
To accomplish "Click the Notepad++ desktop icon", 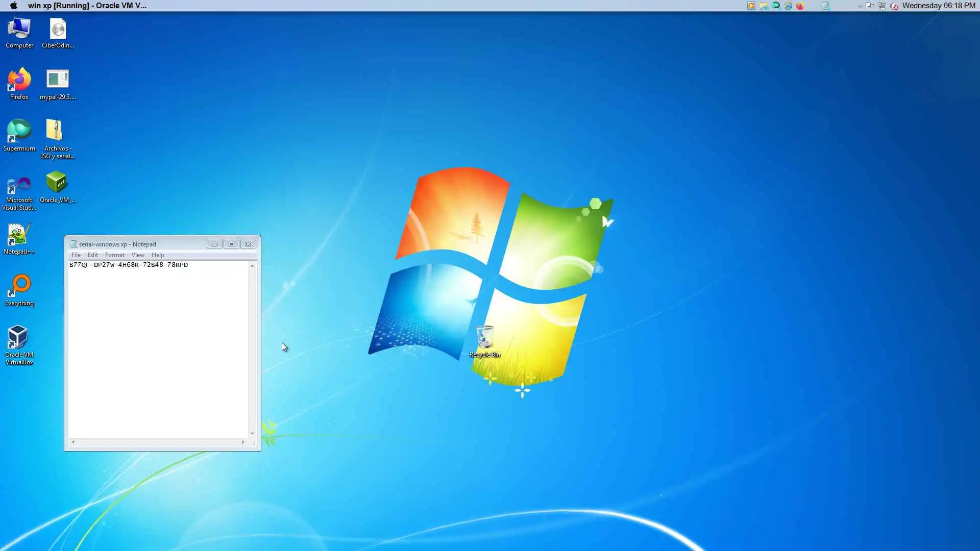I will tap(18, 237).
